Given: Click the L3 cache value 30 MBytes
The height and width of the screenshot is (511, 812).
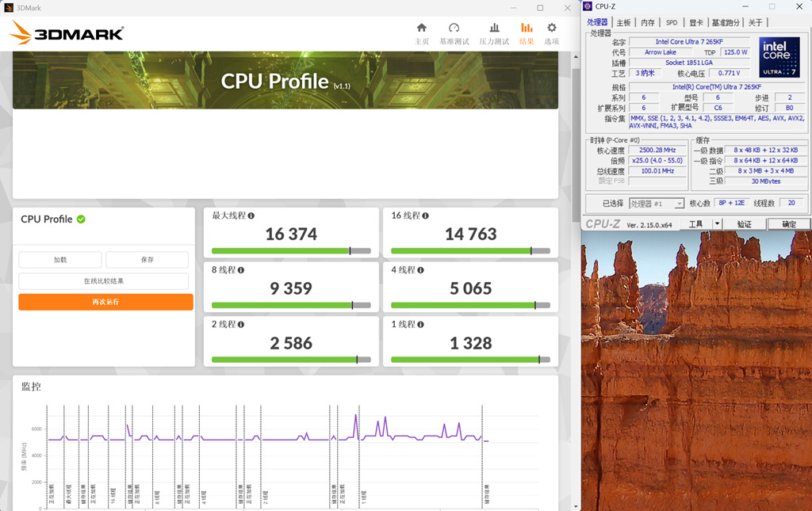Looking at the screenshot, I should tap(766, 181).
